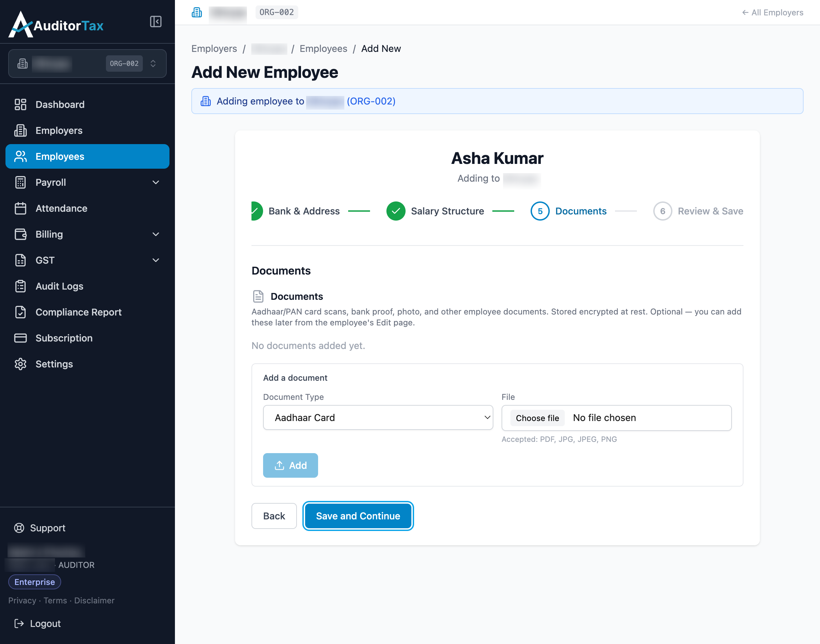
Task: Click the Employers building icon in sidebar
Action: [x=20, y=130]
